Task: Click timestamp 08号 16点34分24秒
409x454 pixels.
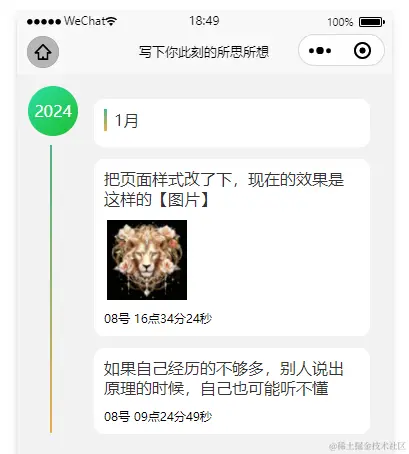Action: [158, 319]
